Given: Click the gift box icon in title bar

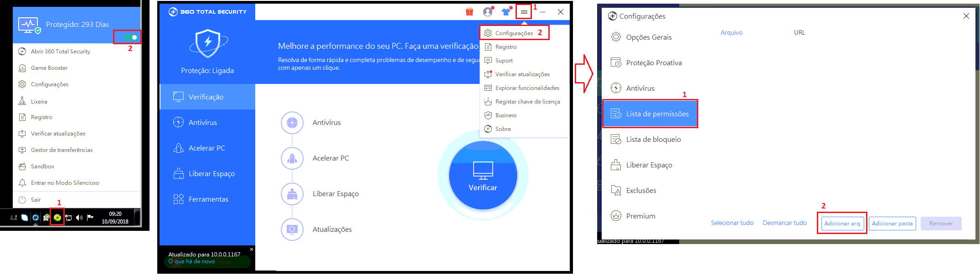Looking at the screenshot, I should (469, 12).
